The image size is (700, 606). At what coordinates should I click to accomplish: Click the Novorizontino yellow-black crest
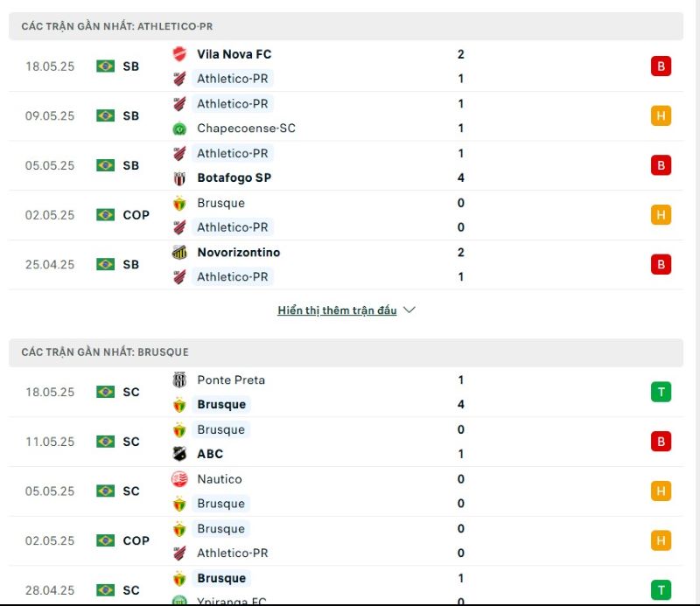point(179,253)
